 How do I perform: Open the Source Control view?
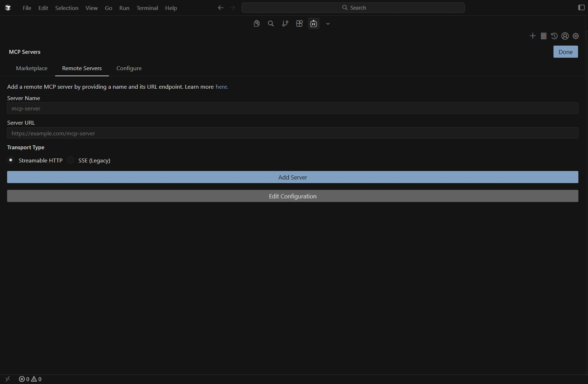click(285, 24)
